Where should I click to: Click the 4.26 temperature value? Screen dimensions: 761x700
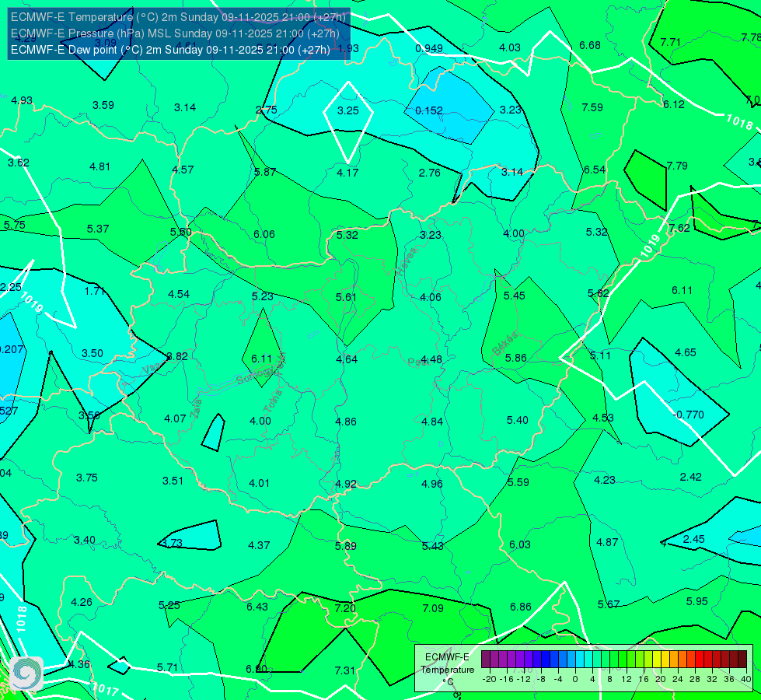[82, 602]
